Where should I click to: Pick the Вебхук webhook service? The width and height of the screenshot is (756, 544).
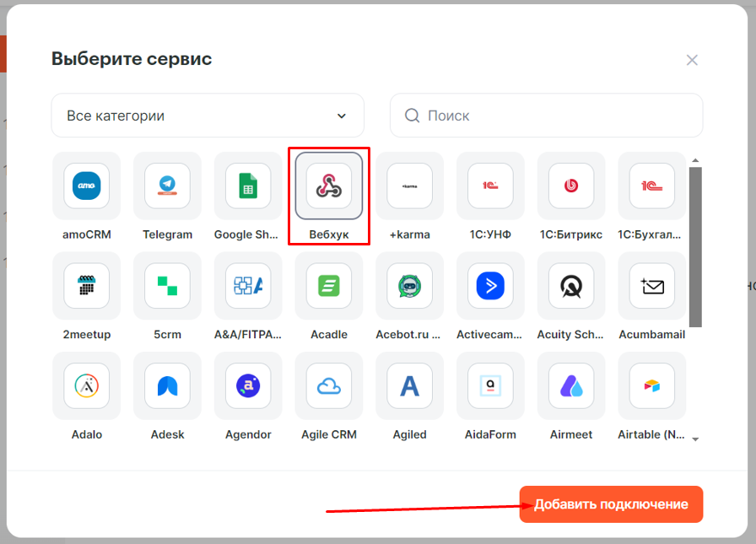328,186
